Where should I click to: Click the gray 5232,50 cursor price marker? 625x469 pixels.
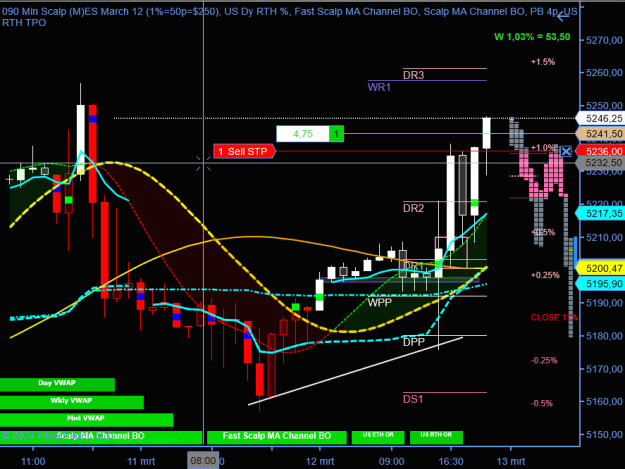599,163
